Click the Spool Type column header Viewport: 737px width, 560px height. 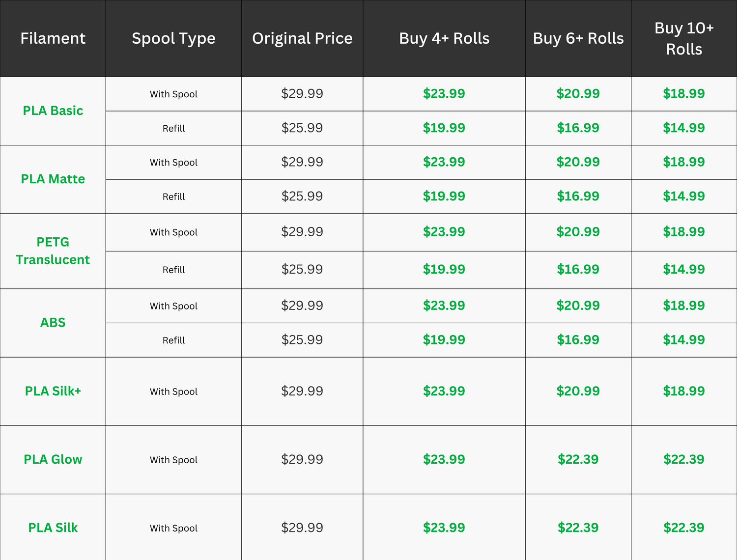click(x=173, y=39)
